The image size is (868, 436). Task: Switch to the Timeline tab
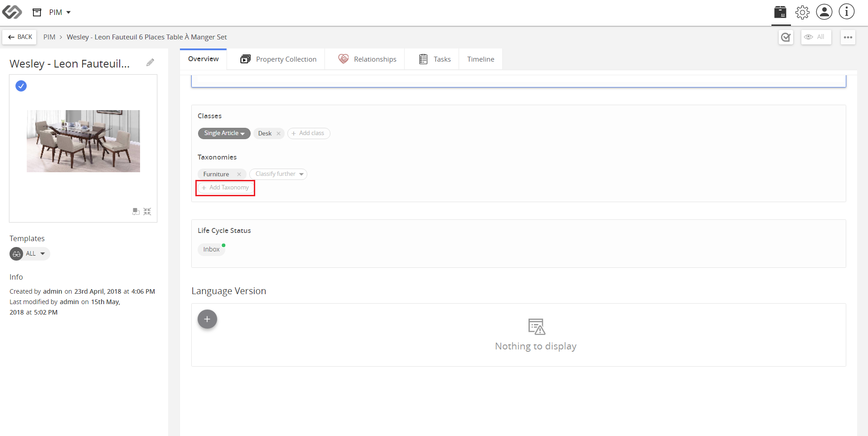click(x=481, y=59)
